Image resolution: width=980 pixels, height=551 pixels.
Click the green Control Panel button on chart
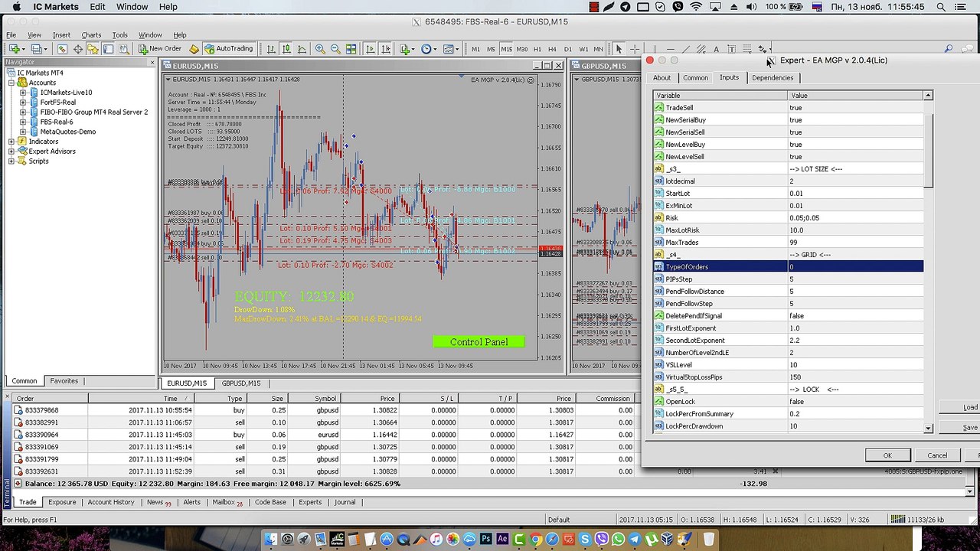(479, 342)
